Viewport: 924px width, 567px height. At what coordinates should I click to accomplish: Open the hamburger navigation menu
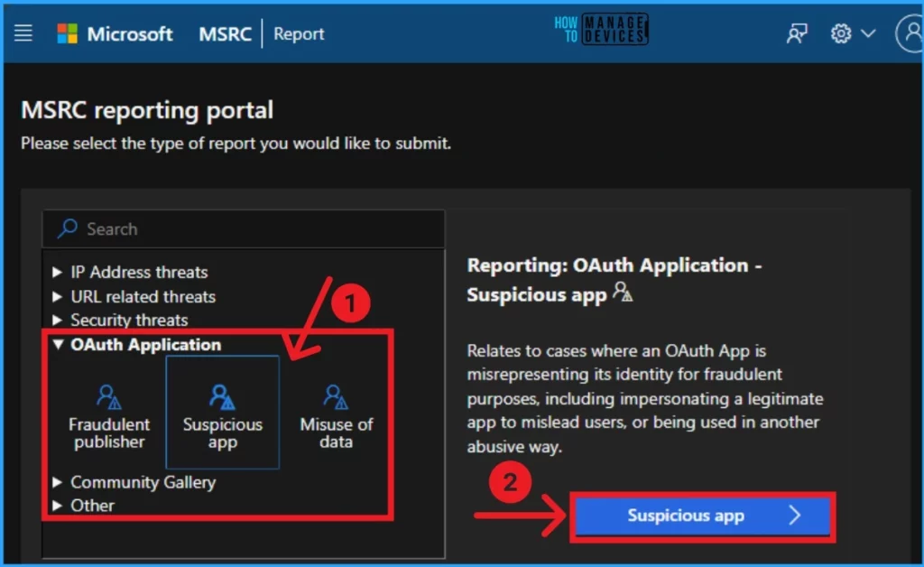23,33
